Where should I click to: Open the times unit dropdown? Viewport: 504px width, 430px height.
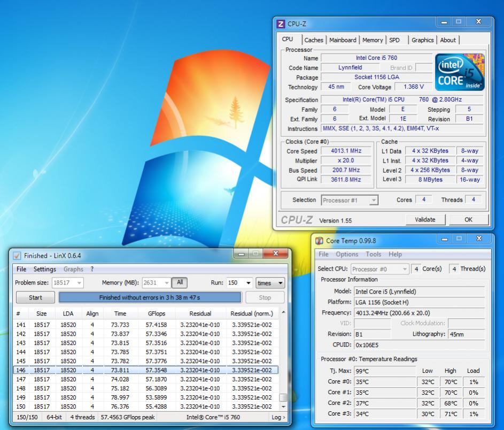point(270,283)
